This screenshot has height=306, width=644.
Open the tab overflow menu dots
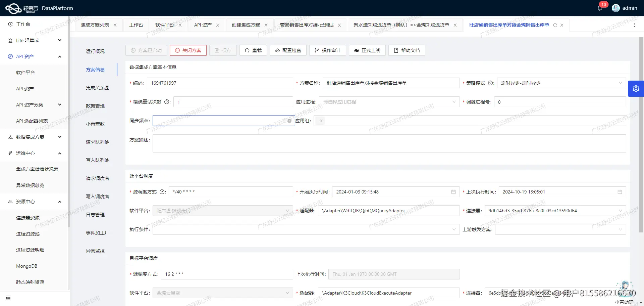[635, 25]
